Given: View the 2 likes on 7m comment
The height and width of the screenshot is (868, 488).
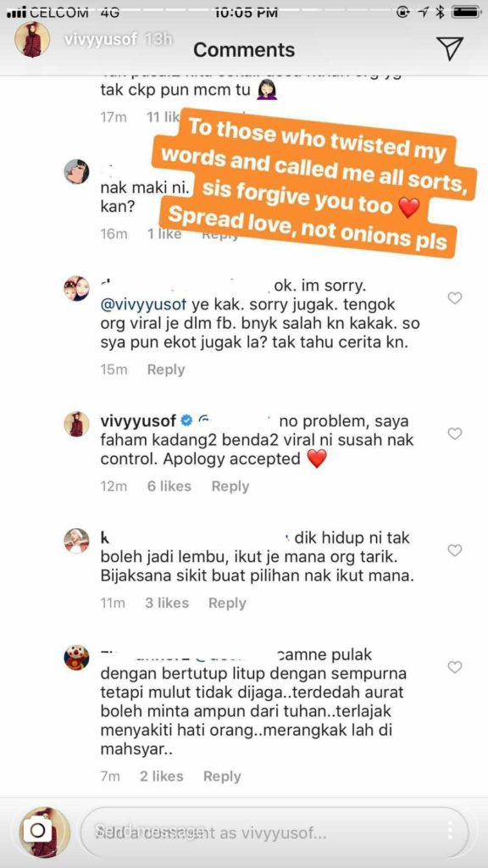Looking at the screenshot, I should point(162,776).
